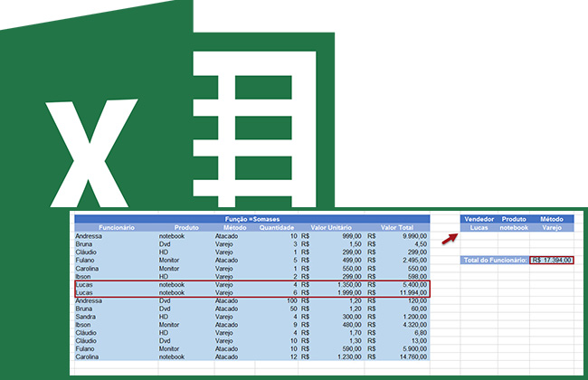Click the total value 598,00
The height and width of the screenshot is (380, 588).
pyautogui.click(x=418, y=277)
